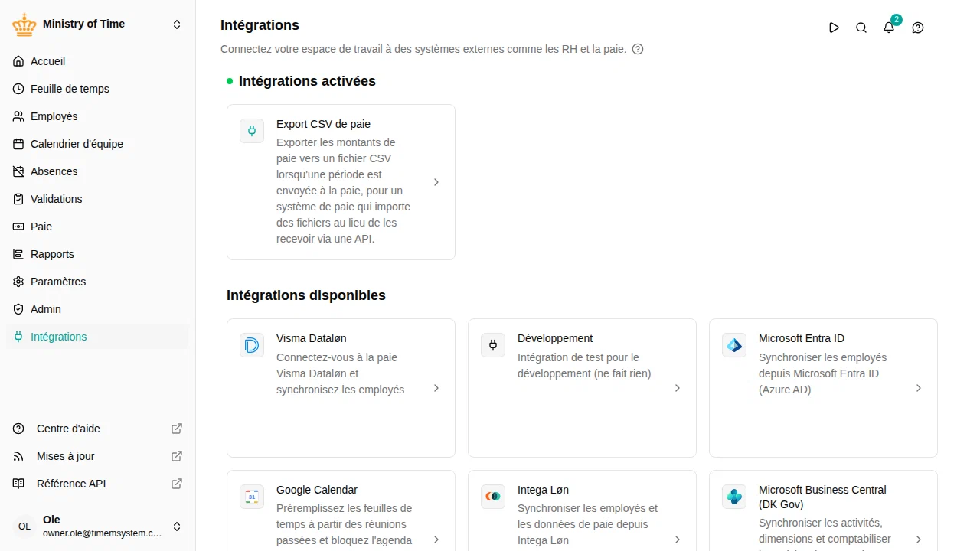
Task: Open search with the magnifier icon
Action: (861, 28)
